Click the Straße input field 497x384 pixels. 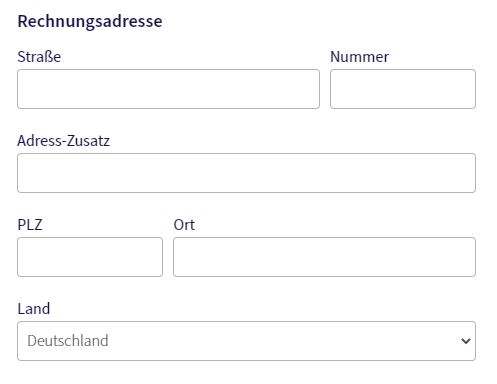coord(168,89)
